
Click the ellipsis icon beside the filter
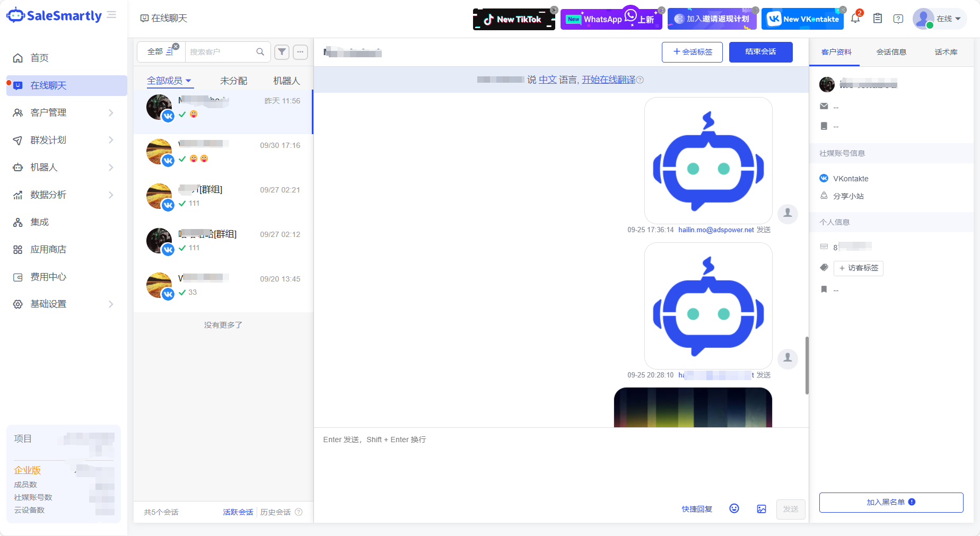tap(300, 52)
